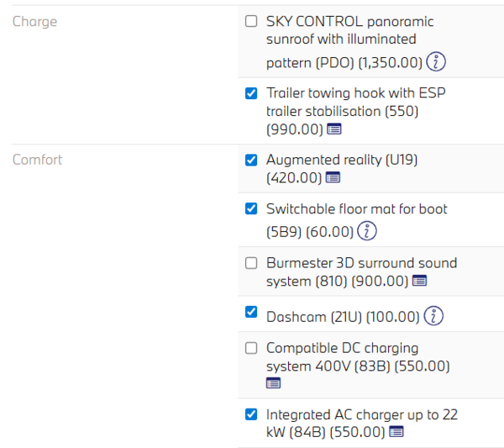Click the Charge category label
Image resolution: width=504 pixels, height=448 pixels.
coord(34,22)
